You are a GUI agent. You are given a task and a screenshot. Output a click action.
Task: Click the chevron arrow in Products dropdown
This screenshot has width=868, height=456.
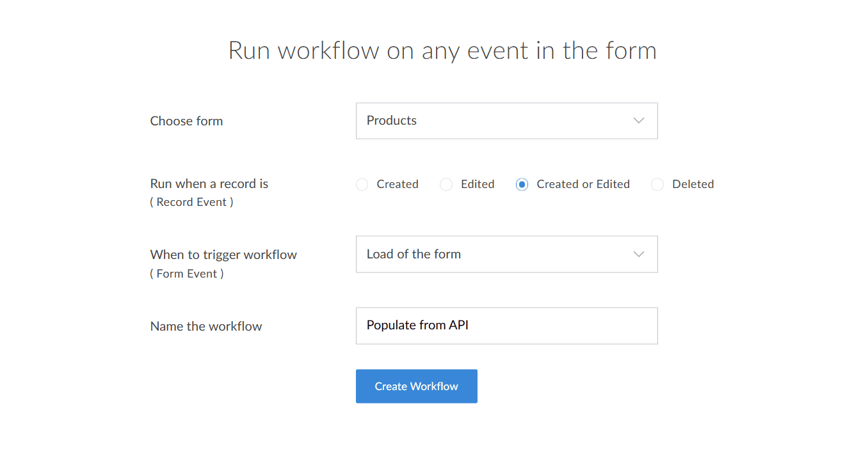(x=638, y=121)
